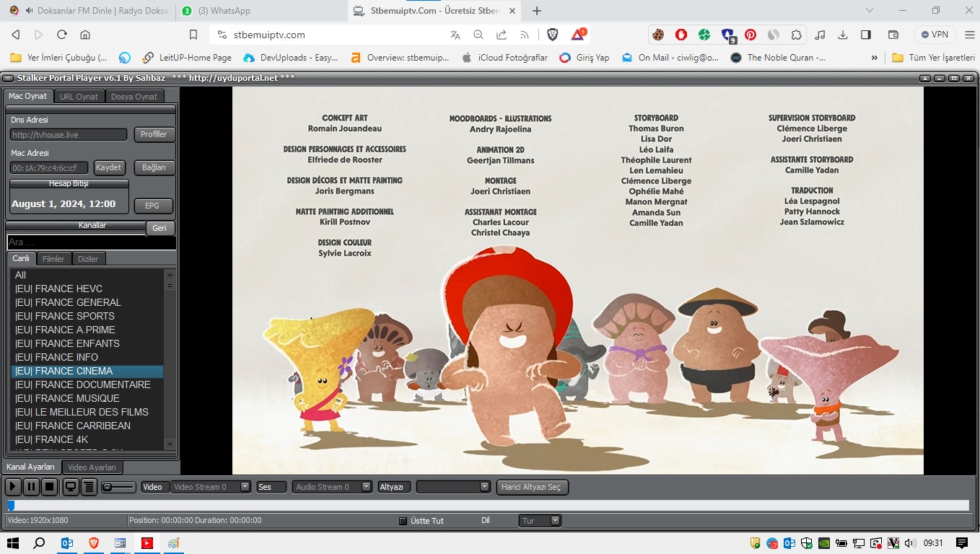Click the Harici Altyazı Seç button
The height and width of the screenshot is (554, 980).
coord(533,487)
